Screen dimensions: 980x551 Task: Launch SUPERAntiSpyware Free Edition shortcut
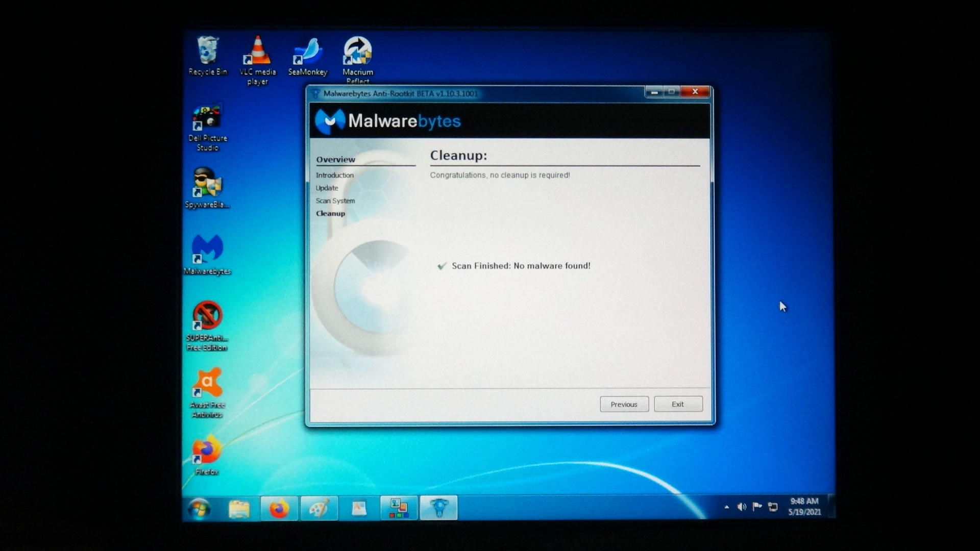click(x=207, y=326)
